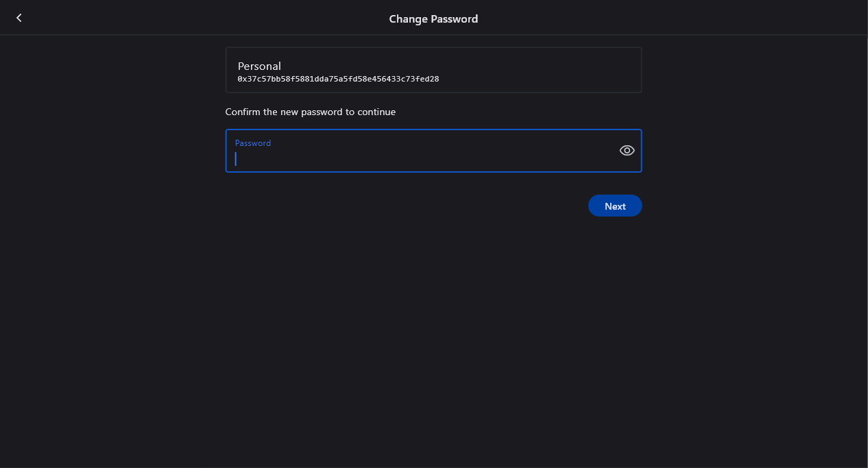The image size is (868, 468).
Task: Select the Personal account card
Action: [x=433, y=70]
